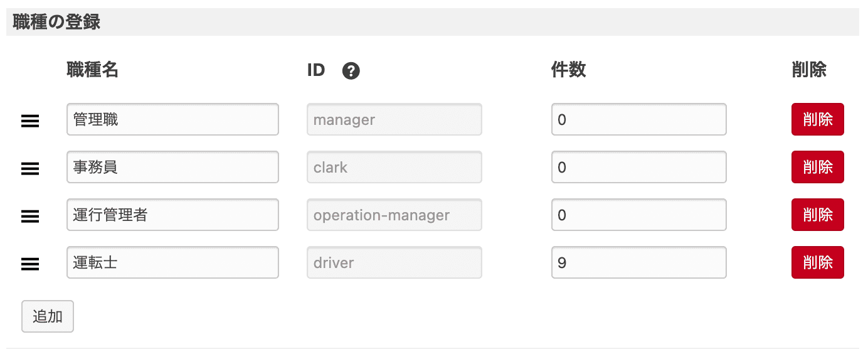Focus the 管理職 job name field
This screenshot has height=349, width=868.
tap(172, 119)
